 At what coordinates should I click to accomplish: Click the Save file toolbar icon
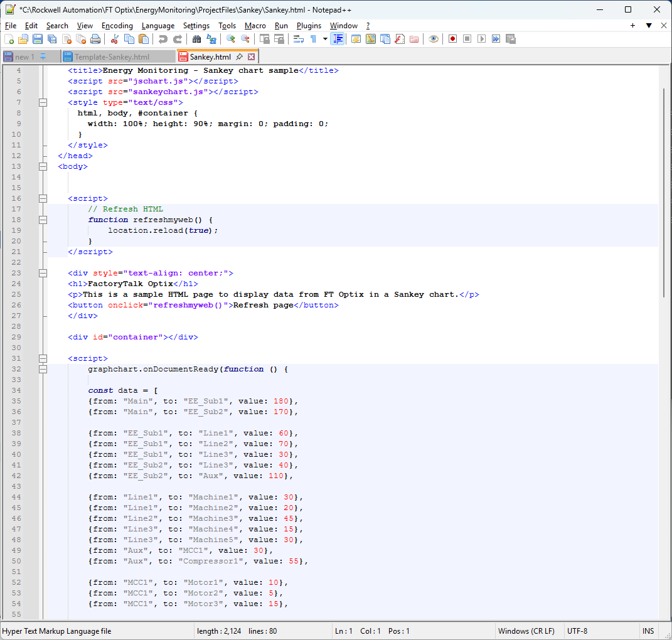38,39
